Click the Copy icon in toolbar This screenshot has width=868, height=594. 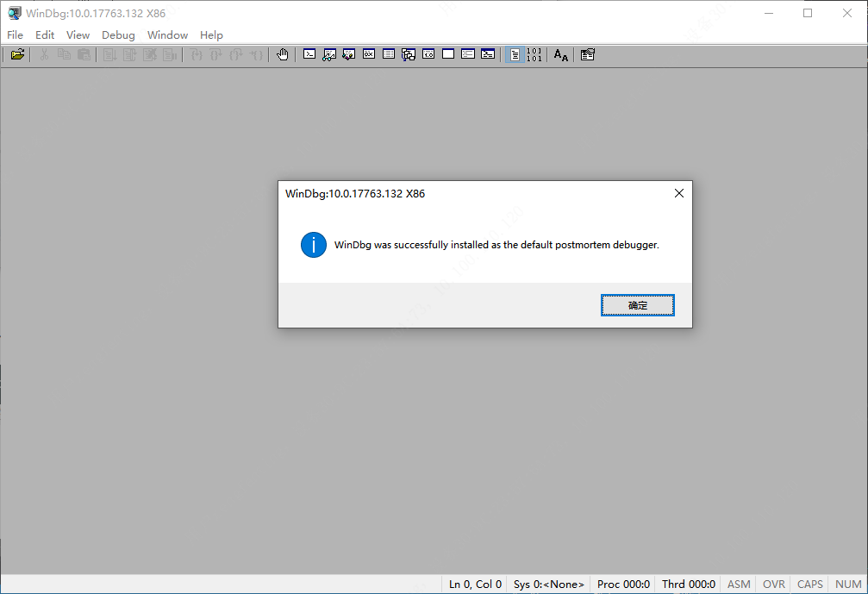64,54
